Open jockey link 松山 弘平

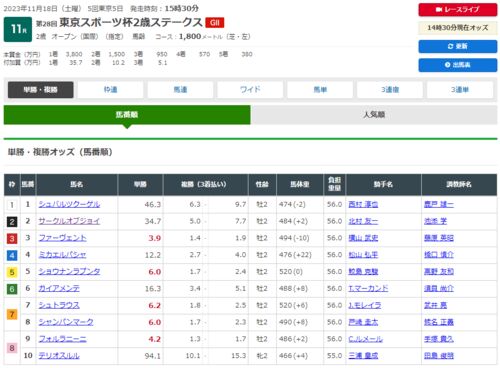pos(363,255)
